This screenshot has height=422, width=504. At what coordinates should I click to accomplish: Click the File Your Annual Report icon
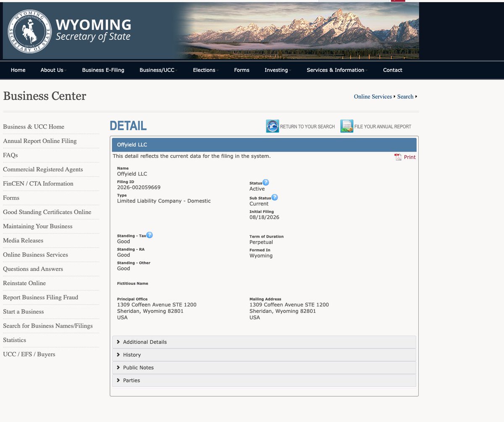point(346,126)
